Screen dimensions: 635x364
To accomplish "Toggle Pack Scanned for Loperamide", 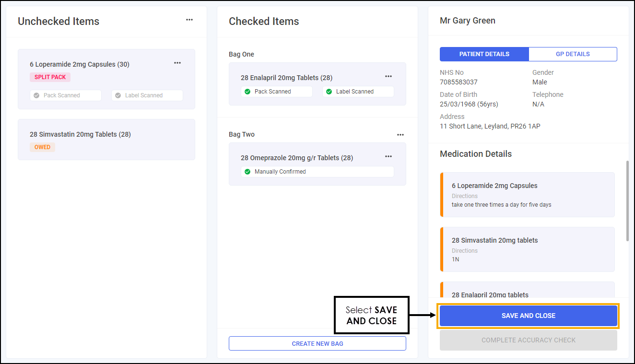I will [66, 95].
